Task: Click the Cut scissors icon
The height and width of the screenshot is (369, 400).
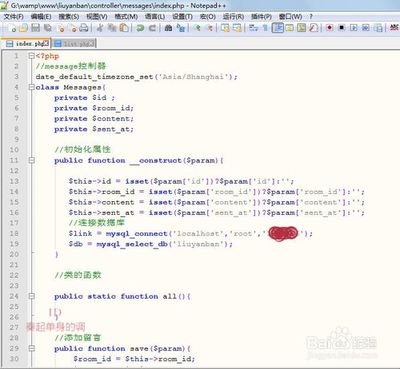Action: coord(100,28)
